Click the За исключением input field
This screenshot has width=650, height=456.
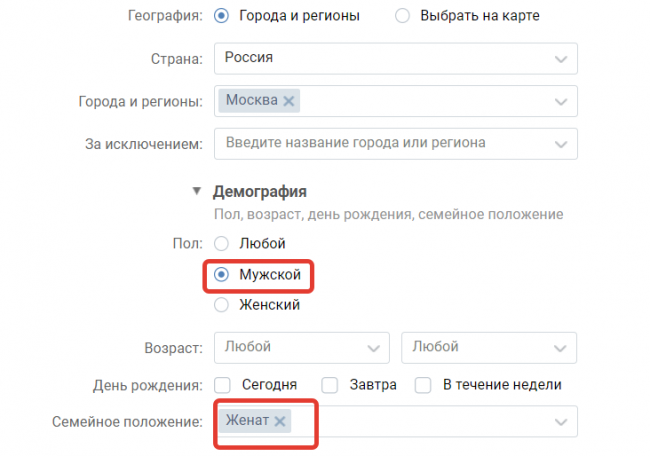[380, 143]
